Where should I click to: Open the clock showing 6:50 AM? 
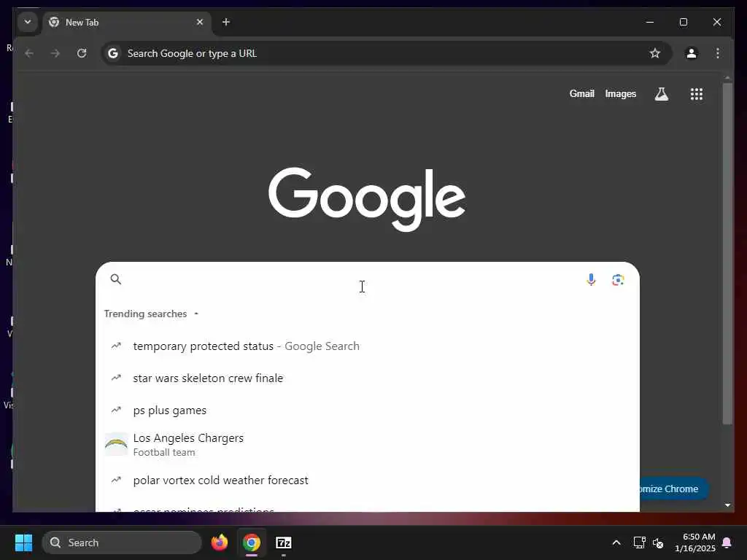tap(695, 542)
